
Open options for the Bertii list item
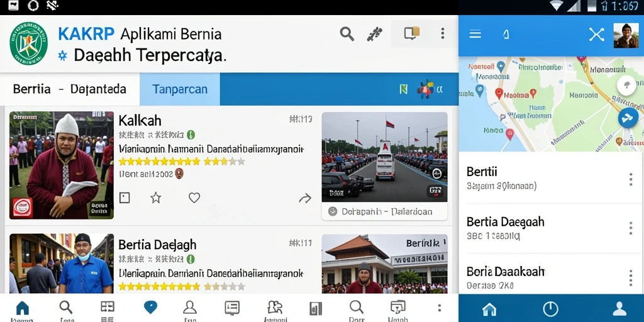pyautogui.click(x=630, y=179)
